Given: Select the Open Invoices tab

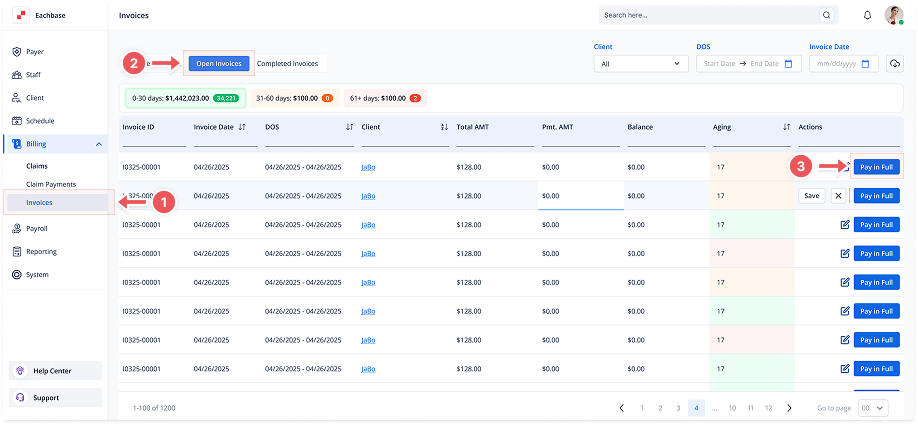Looking at the screenshot, I should click(217, 64).
